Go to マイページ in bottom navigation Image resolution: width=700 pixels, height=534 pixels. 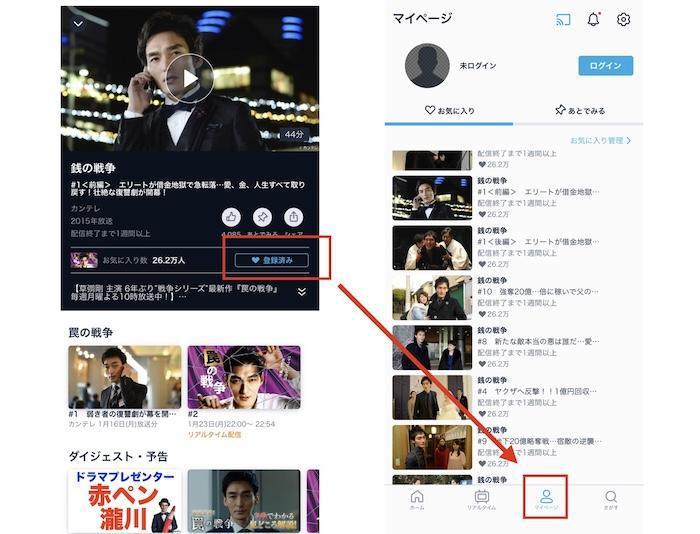coord(546,500)
